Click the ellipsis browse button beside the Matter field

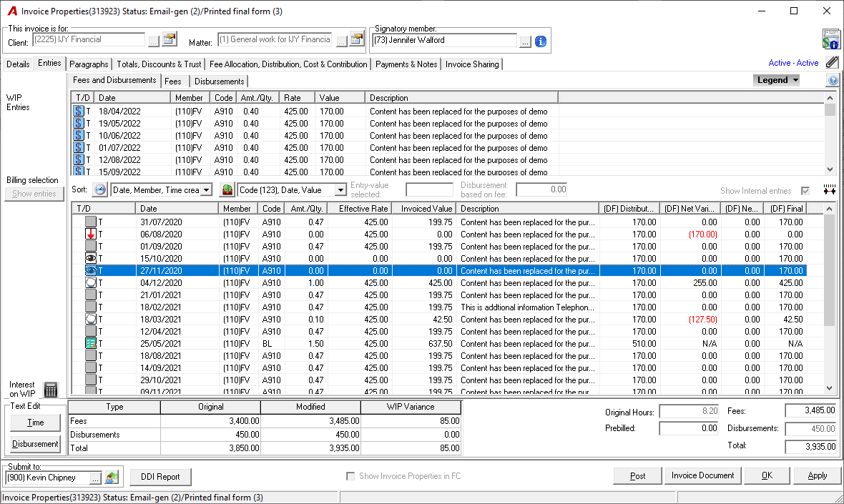click(x=341, y=41)
